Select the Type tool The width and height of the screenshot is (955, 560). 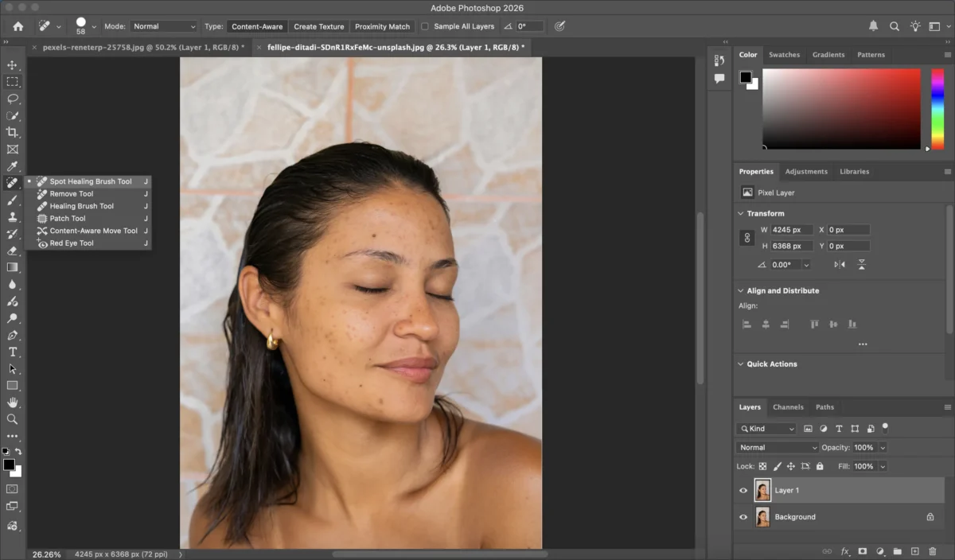(12, 352)
